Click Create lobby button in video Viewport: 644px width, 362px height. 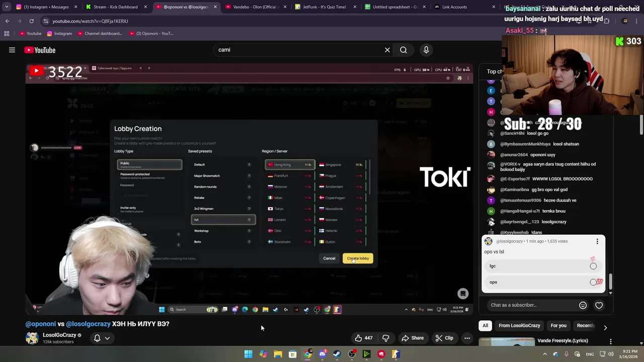pyautogui.click(x=358, y=258)
